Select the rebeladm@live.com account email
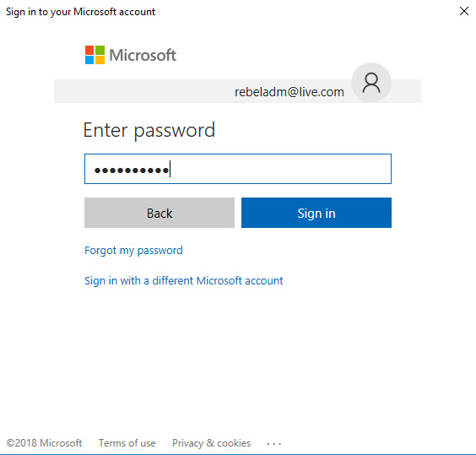This screenshot has height=455, width=476. coord(289,92)
